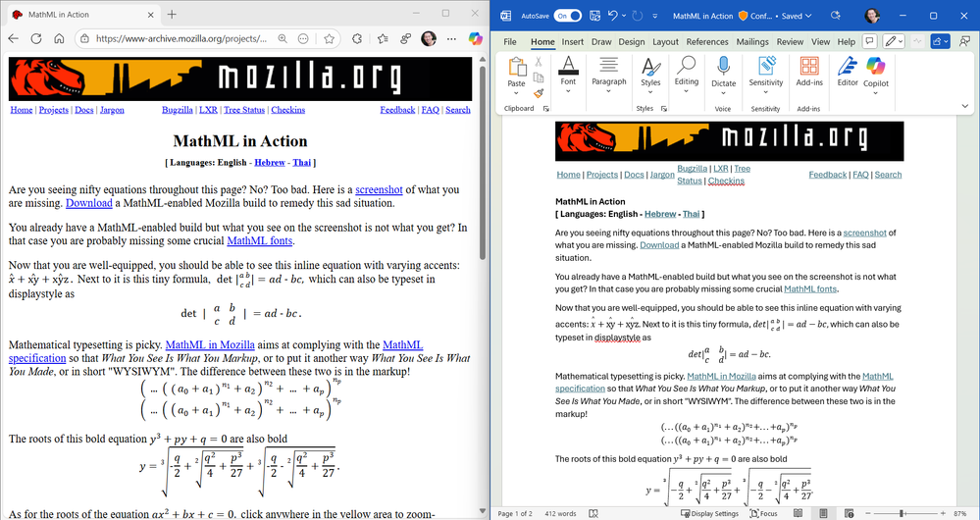
Task: Expand Sensitivity dropdown
Action: point(765,92)
